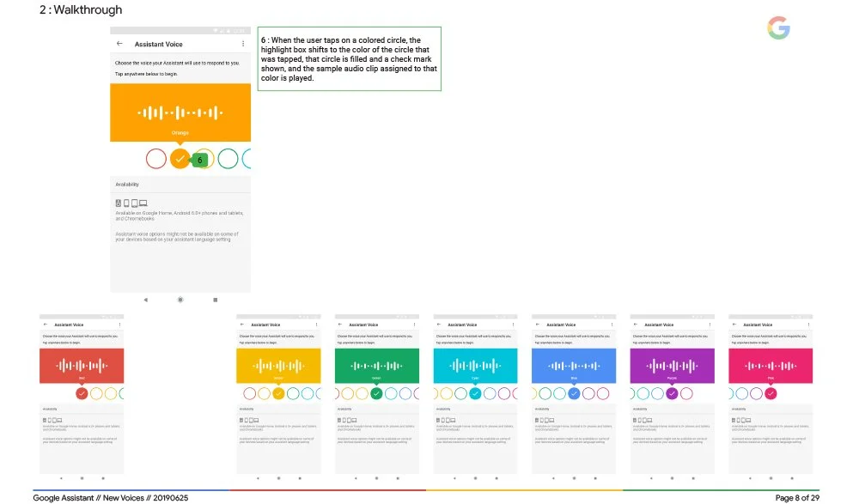
Task: Click the Google G logo
Action: click(778, 28)
